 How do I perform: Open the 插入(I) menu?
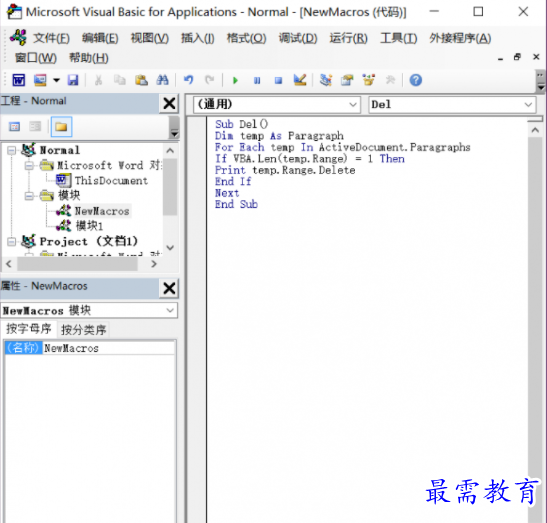pyautogui.click(x=197, y=38)
